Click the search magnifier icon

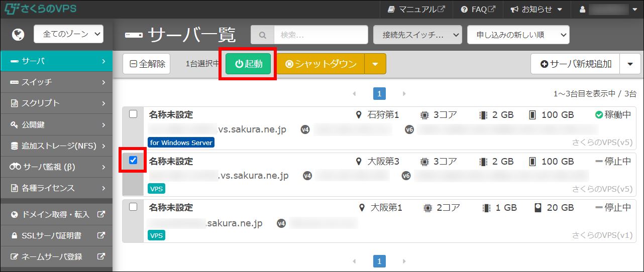click(262, 35)
